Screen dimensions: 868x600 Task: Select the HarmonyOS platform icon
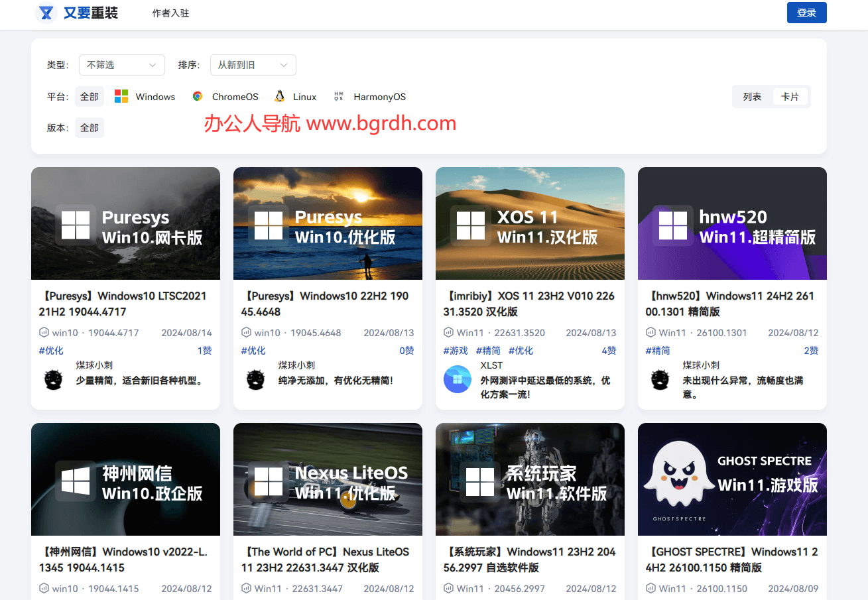339,97
